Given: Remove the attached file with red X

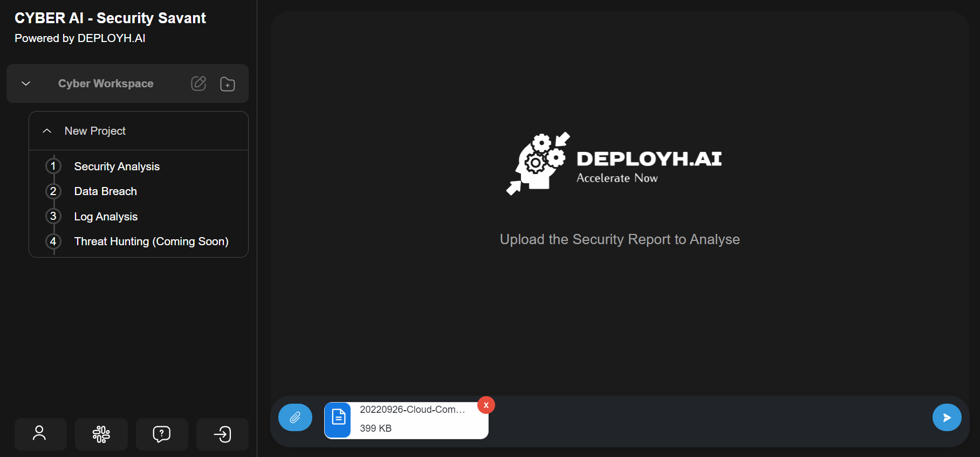Looking at the screenshot, I should 486,405.
